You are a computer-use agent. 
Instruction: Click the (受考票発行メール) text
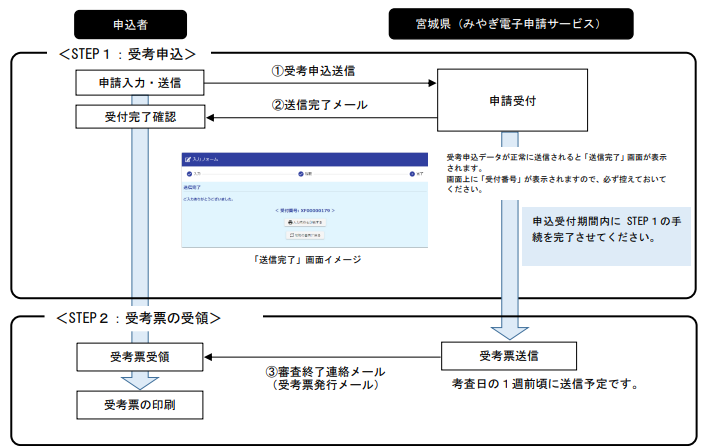click(325, 385)
